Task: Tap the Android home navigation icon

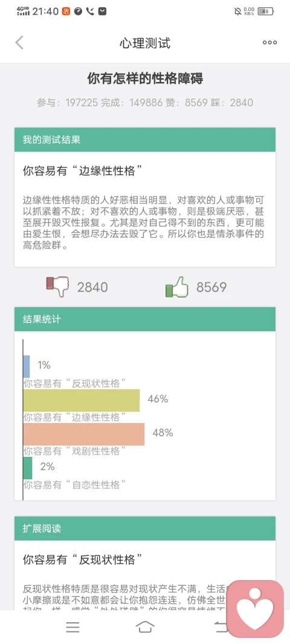Action: 145,626
